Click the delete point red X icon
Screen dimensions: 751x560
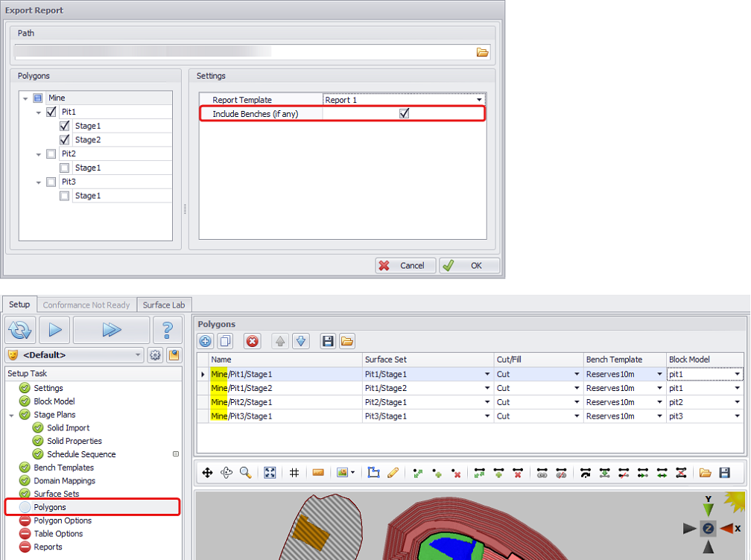click(456, 474)
